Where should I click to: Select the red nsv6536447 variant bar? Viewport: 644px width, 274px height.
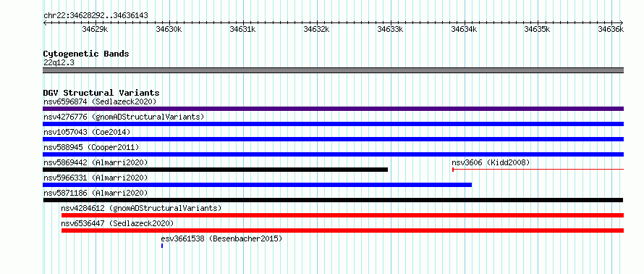342,231
